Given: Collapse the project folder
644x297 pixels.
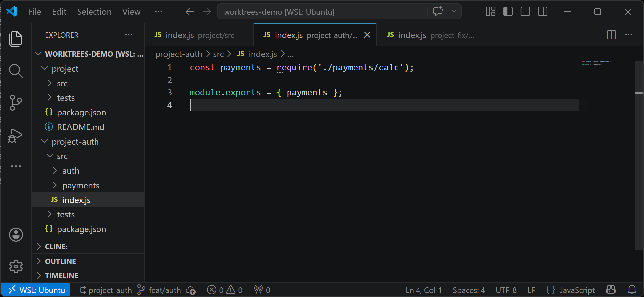Looking at the screenshot, I should click(88, 69).
